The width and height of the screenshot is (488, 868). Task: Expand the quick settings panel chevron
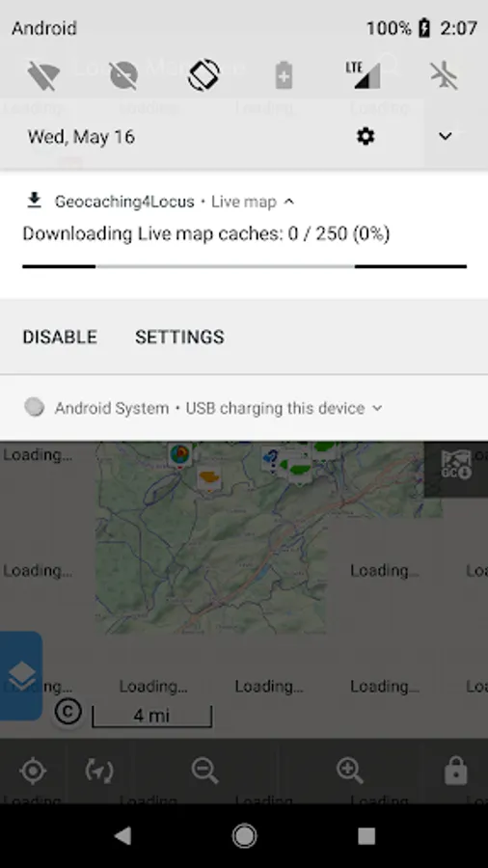coord(446,136)
